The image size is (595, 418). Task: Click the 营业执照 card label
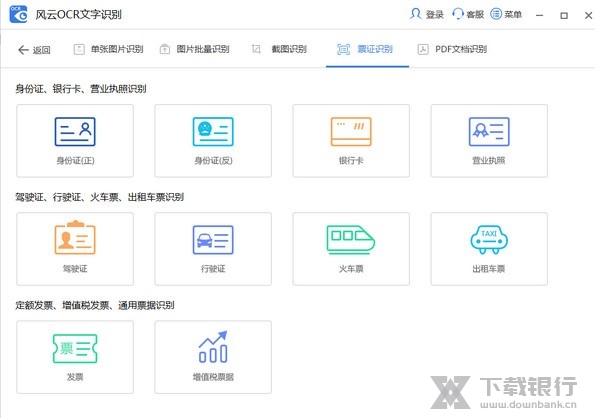pyautogui.click(x=489, y=160)
